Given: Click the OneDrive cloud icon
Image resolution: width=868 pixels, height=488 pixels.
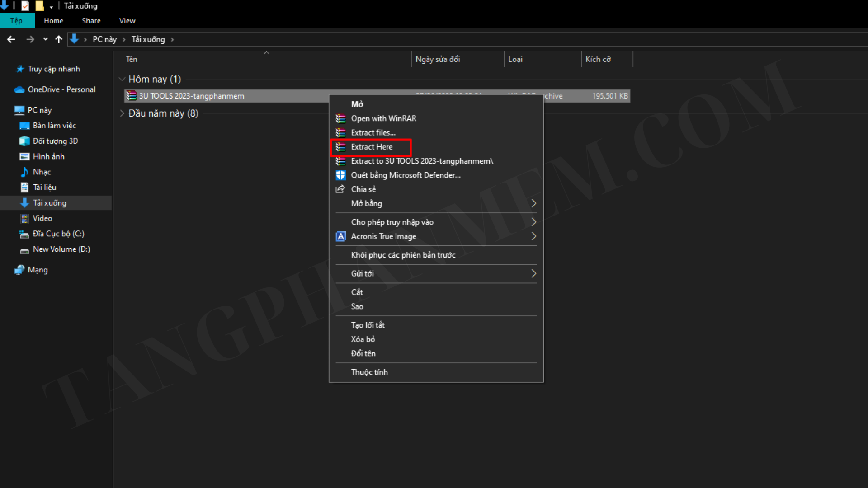Looking at the screenshot, I should tap(19, 89).
